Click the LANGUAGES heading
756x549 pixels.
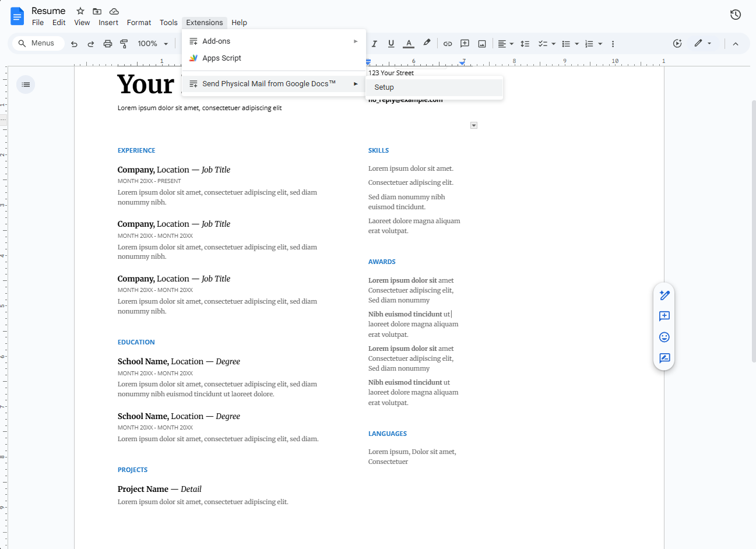[x=388, y=434]
